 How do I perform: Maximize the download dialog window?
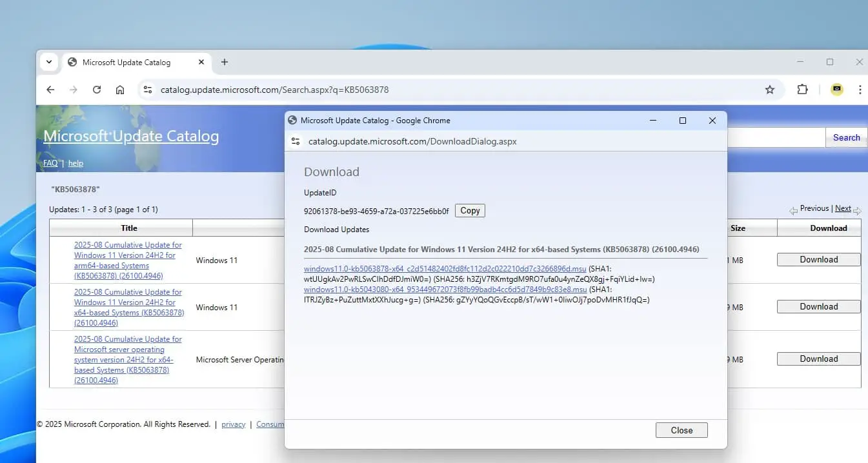(x=683, y=121)
